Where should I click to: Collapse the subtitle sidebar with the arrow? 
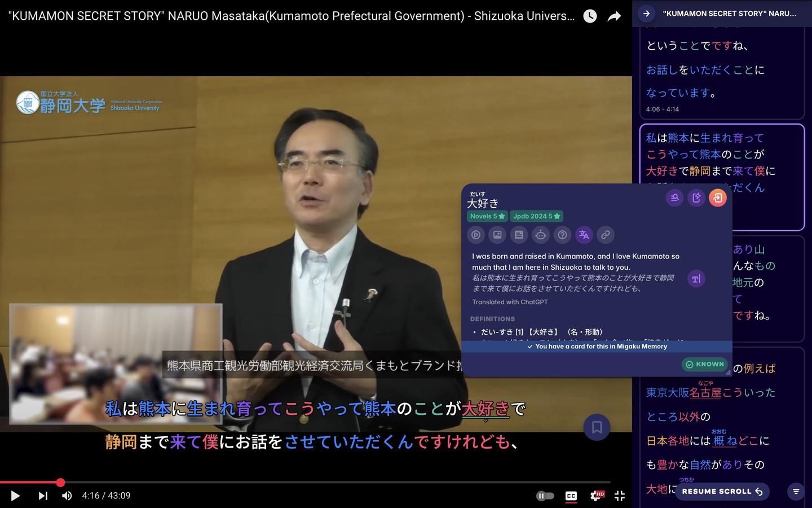pos(646,14)
